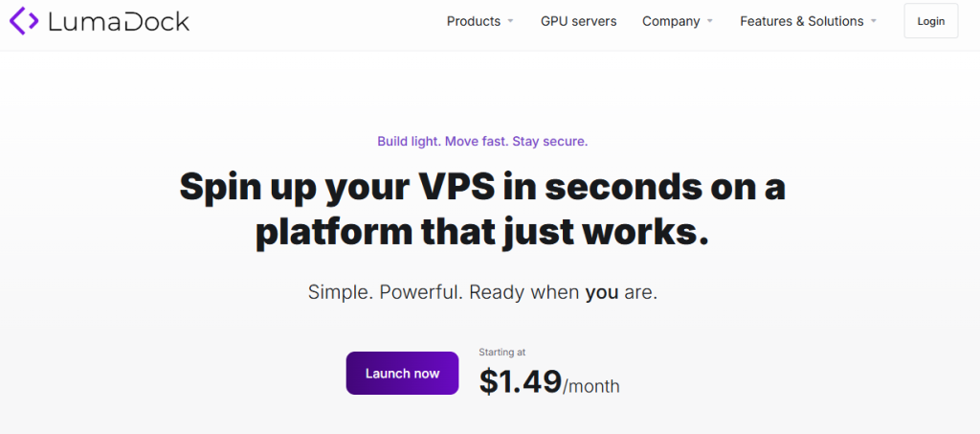
Task: Open the Products menu
Action: [474, 21]
